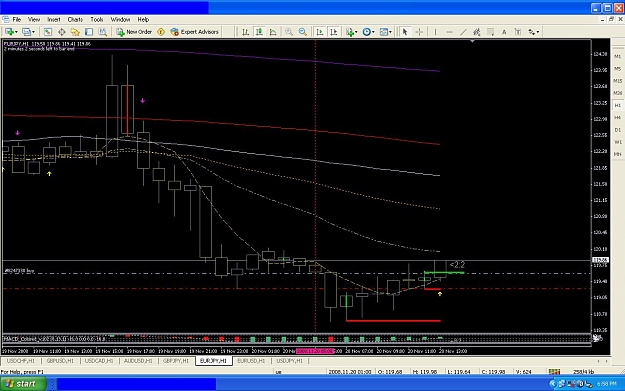Switch to the EURUSD,H1 chart tab
This screenshot has height=391, width=625.
coord(251,361)
